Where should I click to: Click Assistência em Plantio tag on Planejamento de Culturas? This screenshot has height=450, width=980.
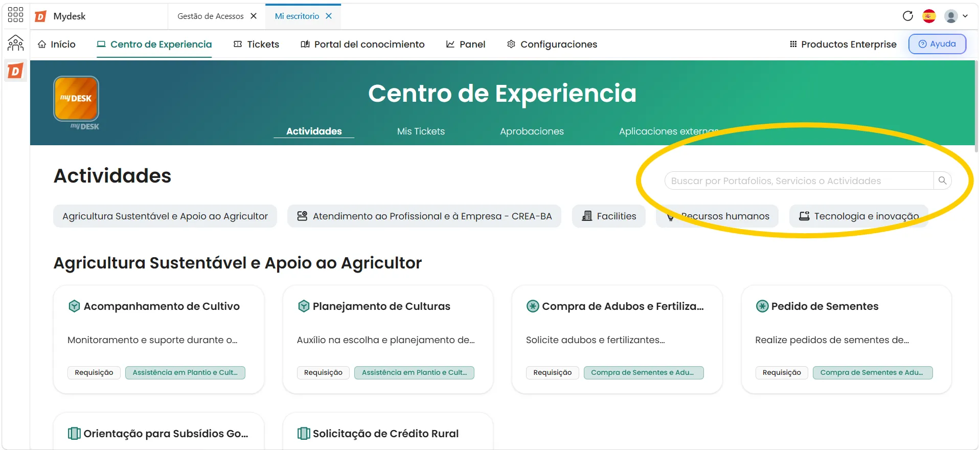pyautogui.click(x=415, y=373)
